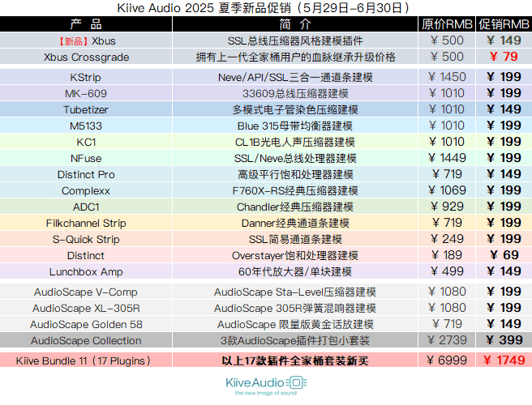Click the 促销RMB column header

point(504,24)
